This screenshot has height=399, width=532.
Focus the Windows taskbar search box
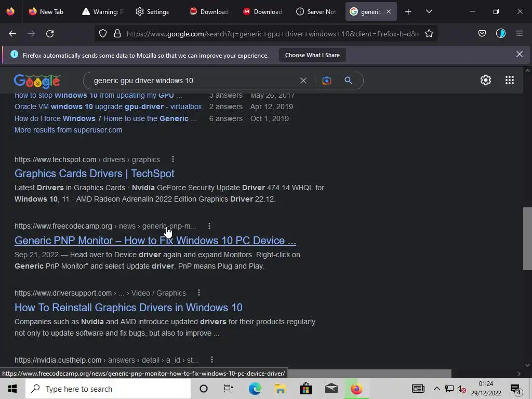108,389
